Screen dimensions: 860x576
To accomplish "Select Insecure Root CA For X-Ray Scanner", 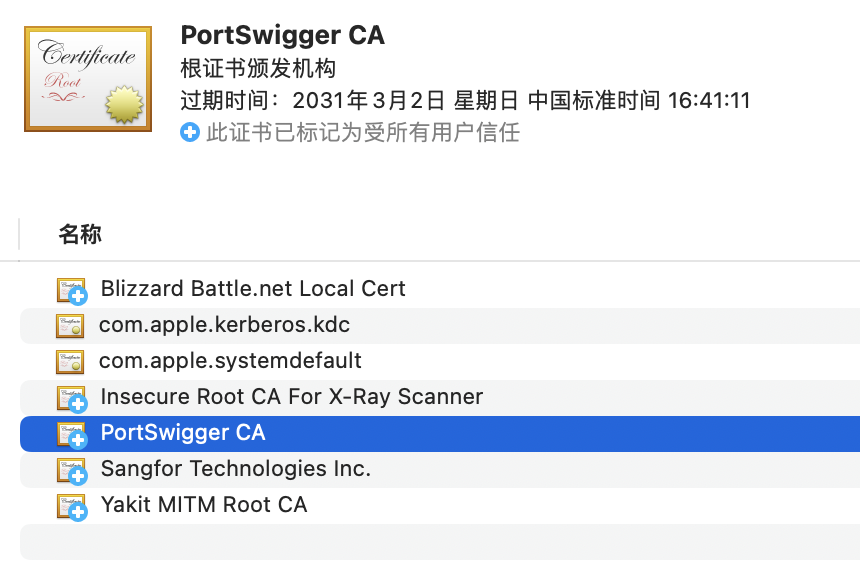I will coord(291,397).
